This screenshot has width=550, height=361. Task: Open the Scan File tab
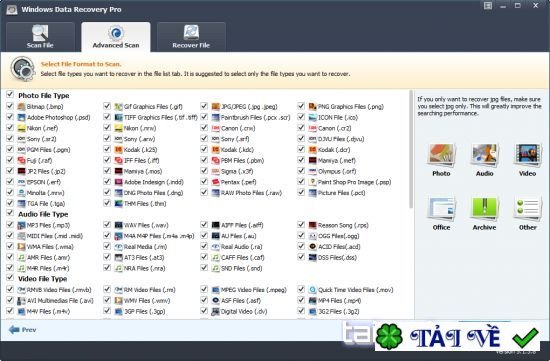[x=40, y=37]
